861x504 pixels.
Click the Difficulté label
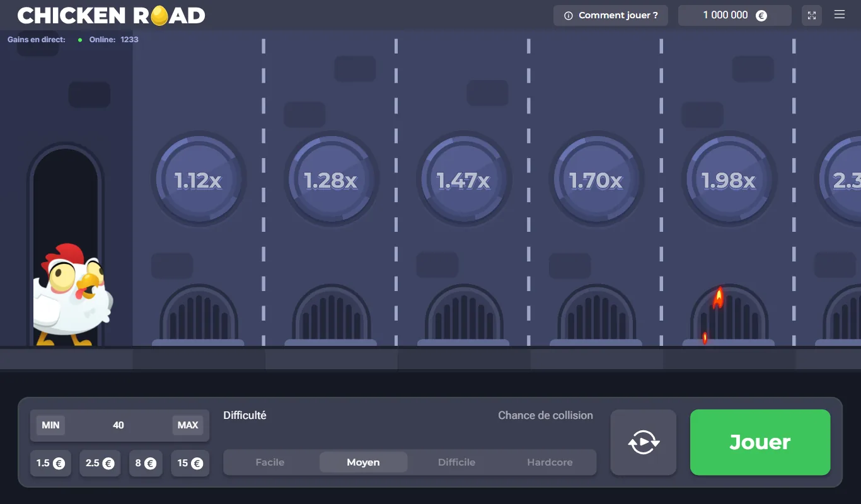point(245,415)
